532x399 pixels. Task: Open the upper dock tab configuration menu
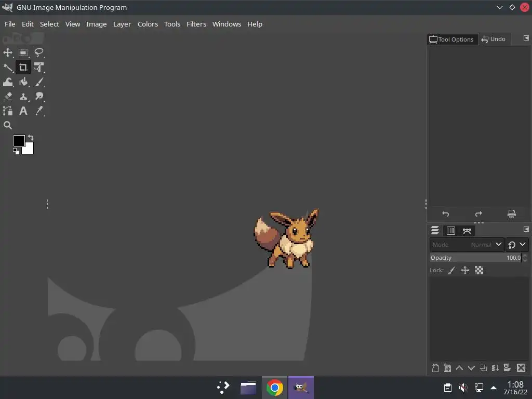pyautogui.click(x=526, y=38)
